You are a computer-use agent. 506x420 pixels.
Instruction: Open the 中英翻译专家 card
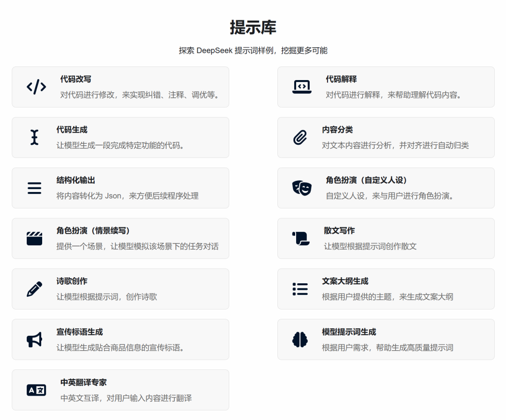120,390
